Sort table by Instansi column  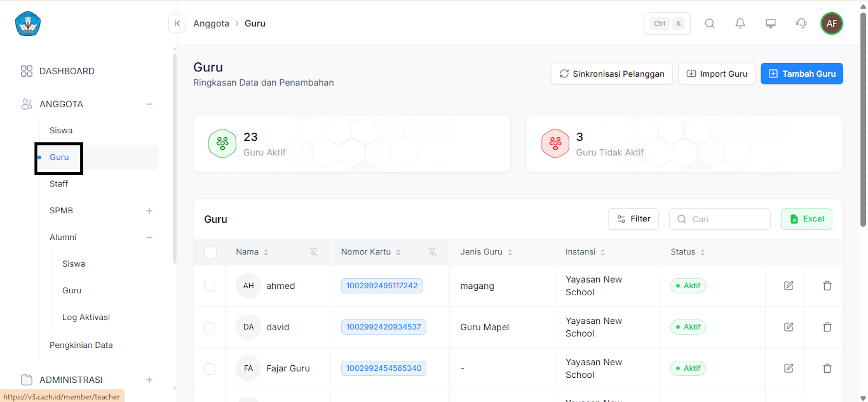point(602,252)
